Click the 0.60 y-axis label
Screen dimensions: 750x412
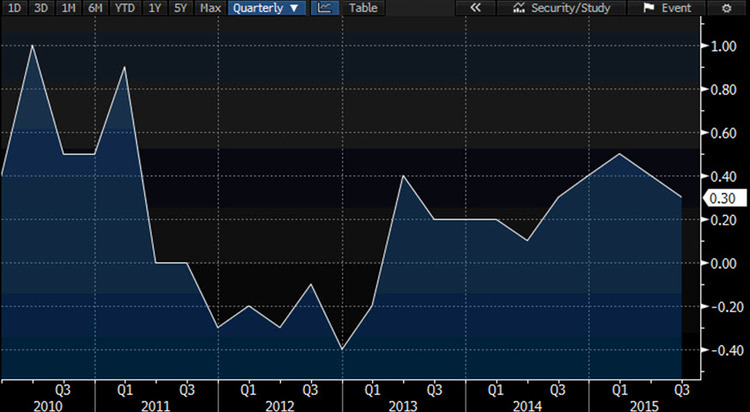point(722,133)
